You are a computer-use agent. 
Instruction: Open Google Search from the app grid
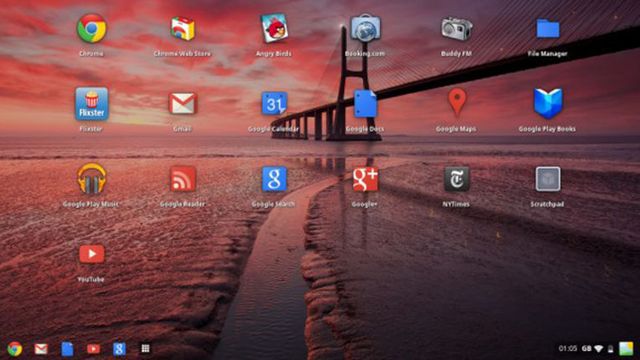[x=274, y=179]
